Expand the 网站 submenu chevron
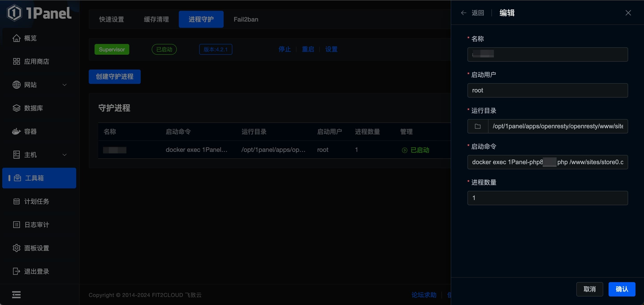 tap(65, 85)
